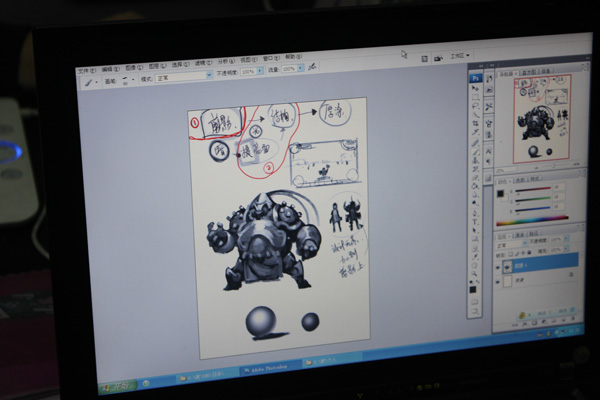Screen dimensions: 600x400
Task: Click the Windows 开始 Start button
Action: (x=118, y=385)
